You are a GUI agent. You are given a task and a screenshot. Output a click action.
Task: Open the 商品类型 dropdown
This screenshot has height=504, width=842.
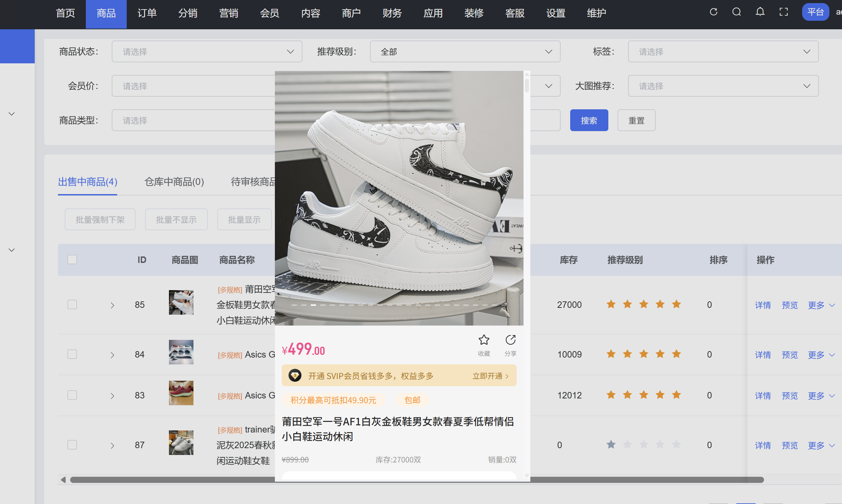click(193, 120)
